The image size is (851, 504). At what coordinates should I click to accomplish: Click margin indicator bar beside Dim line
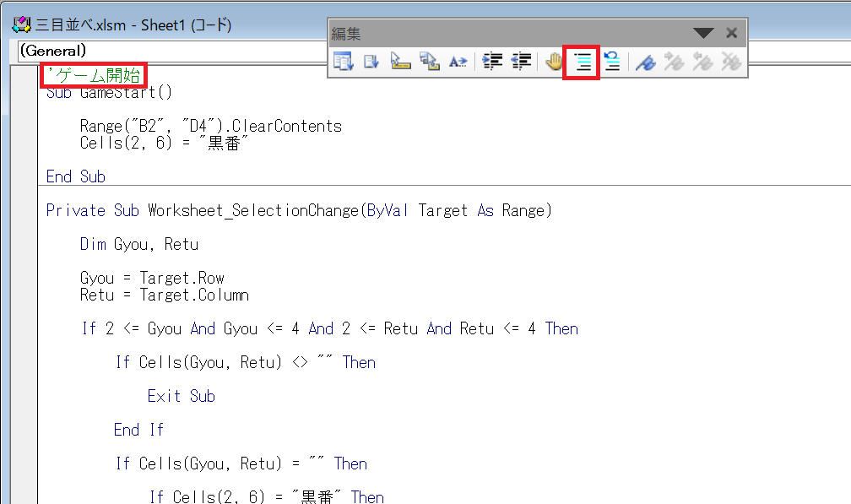24,244
